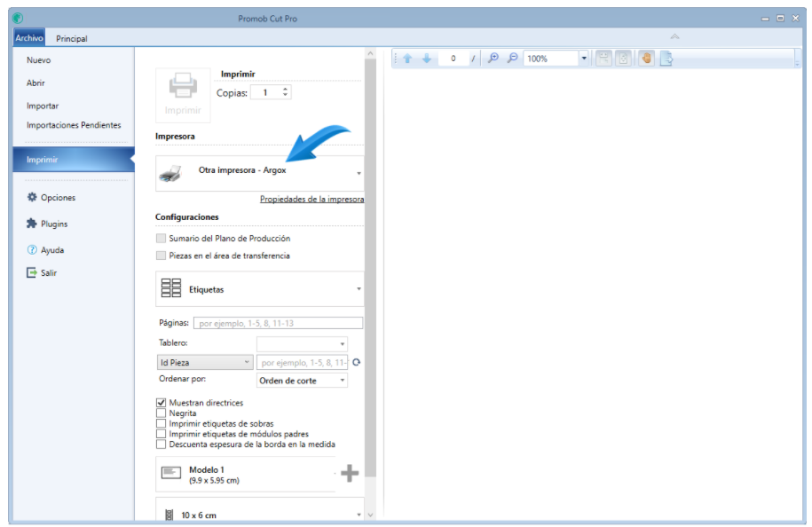Open the Etiquetas dropdown arrow

click(x=359, y=289)
